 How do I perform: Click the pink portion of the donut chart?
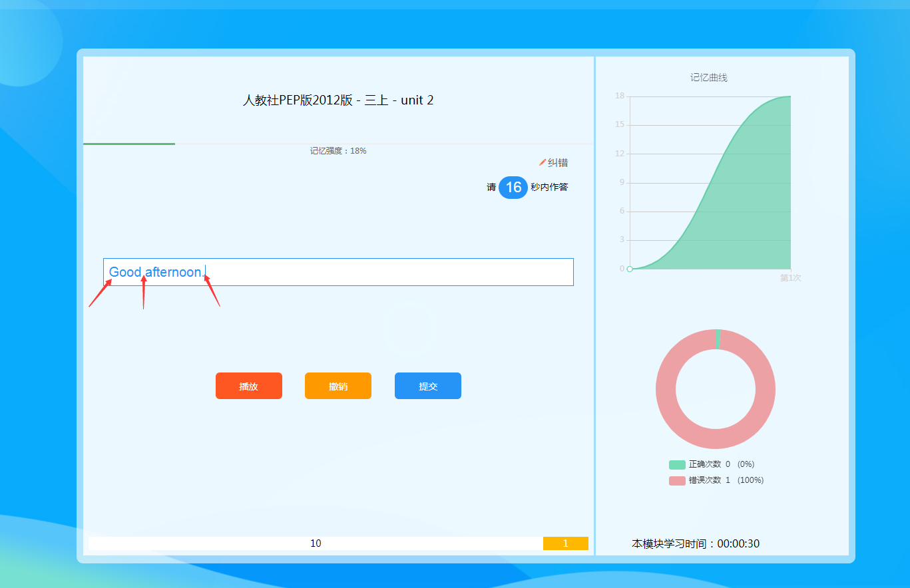tap(716, 439)
